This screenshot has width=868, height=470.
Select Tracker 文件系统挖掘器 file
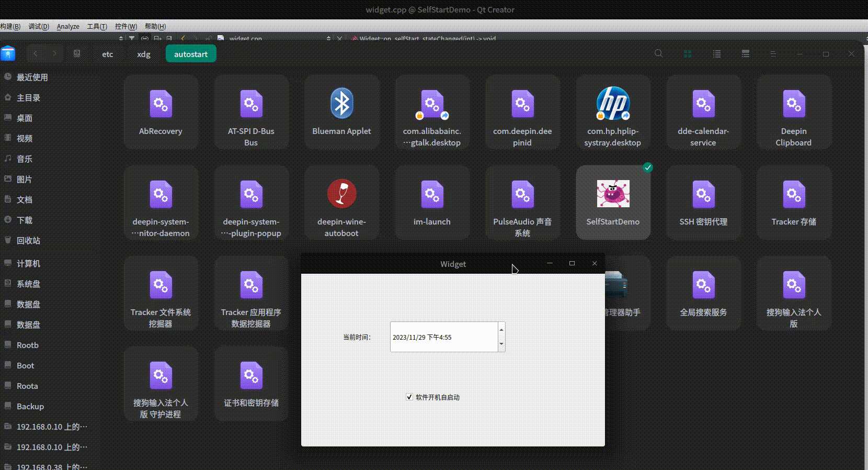(x=161, y=293)
